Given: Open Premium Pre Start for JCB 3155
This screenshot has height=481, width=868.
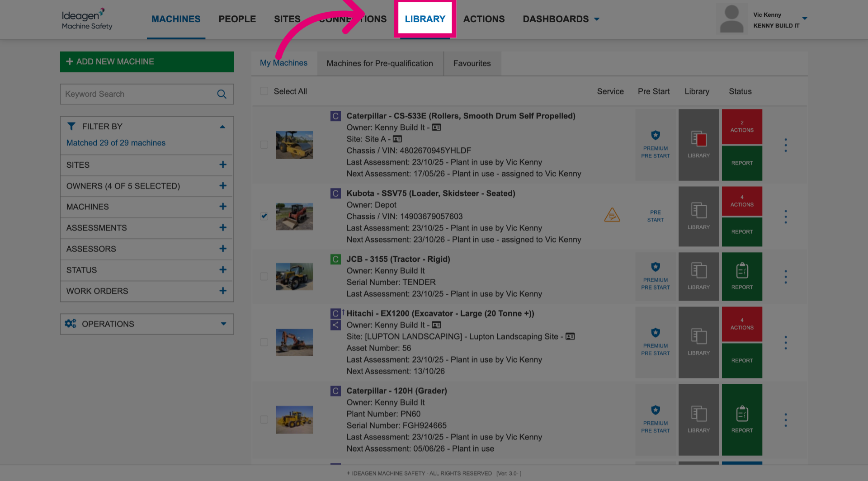Looking at the screenshot, I should (656, 276).
